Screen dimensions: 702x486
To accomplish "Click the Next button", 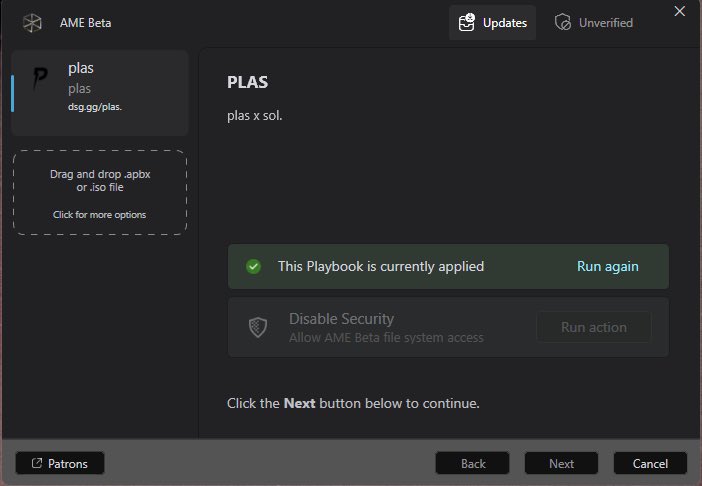I will (x=561, y=463).
